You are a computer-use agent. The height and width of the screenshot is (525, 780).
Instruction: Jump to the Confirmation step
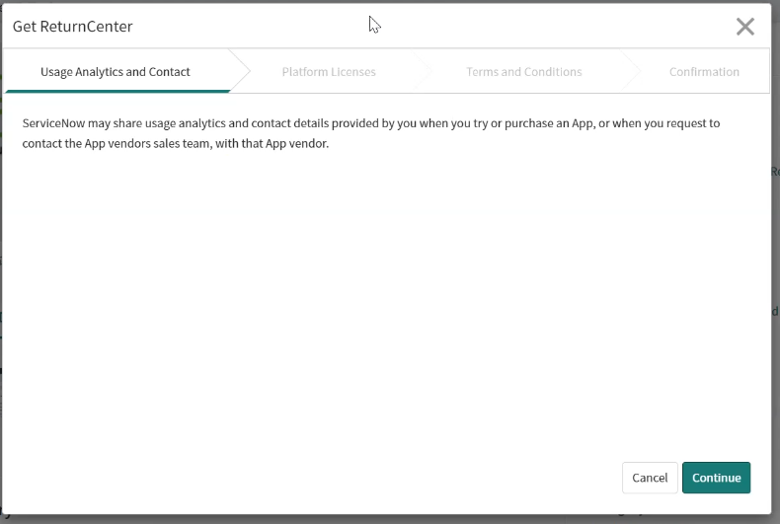point(704,72)
